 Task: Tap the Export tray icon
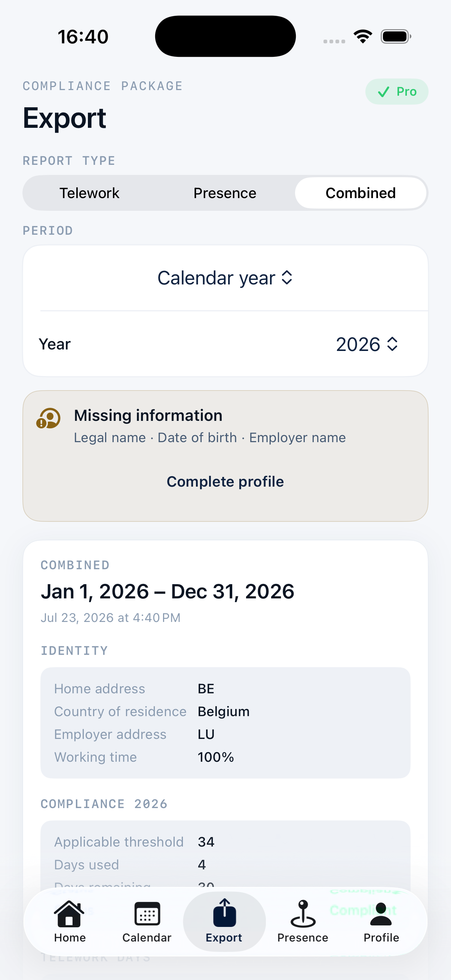click(224, 913)
